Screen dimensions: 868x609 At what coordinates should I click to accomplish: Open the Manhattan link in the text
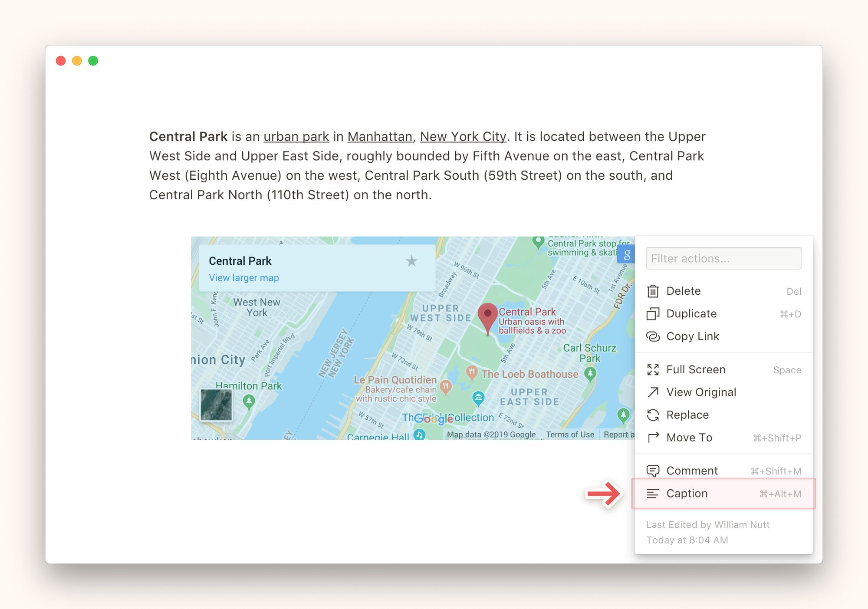click(x=379, y=137)
